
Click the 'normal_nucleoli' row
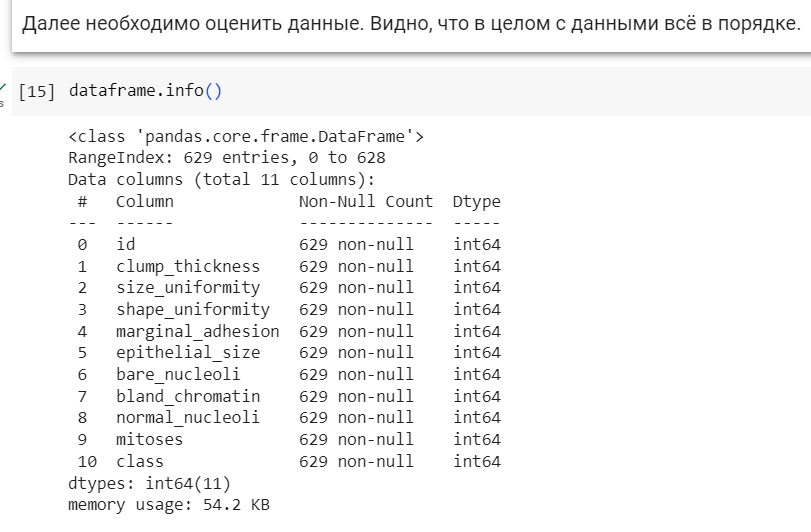188,418
